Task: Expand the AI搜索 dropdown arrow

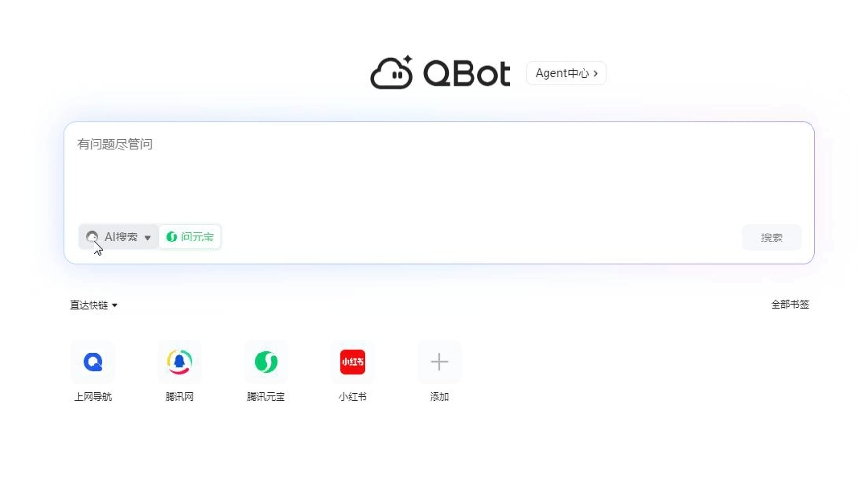Action: (x=148, y=237)
